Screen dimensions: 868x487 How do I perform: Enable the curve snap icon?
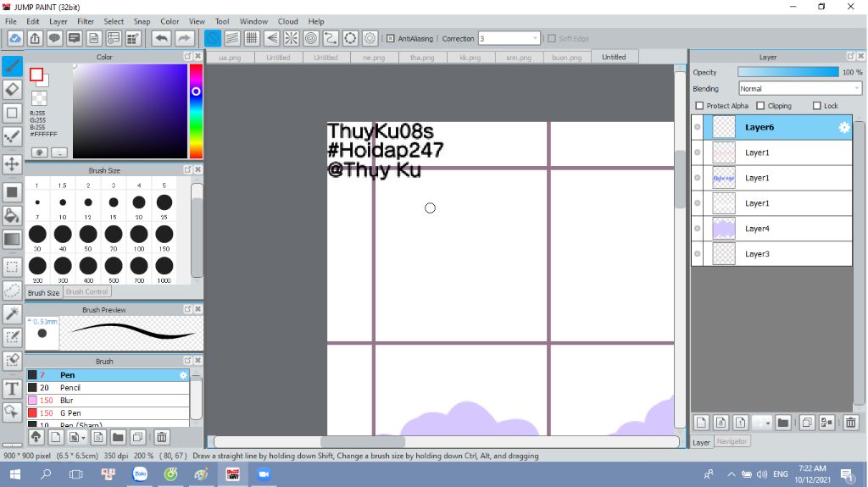click(331, 38)
